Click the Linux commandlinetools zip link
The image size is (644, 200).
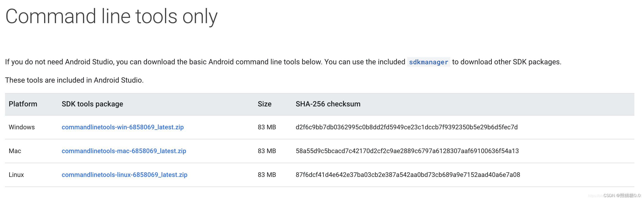click(124, 175)
